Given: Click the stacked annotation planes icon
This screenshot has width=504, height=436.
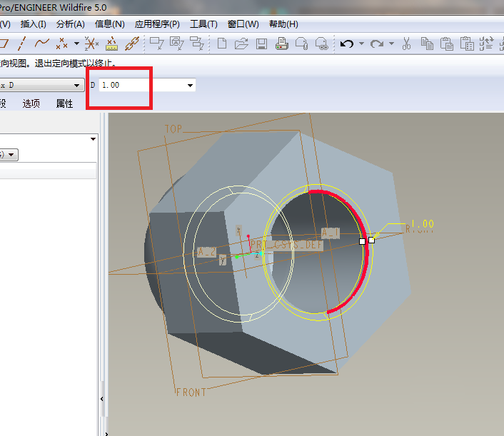Looking at the screenshot, I should 197,44.
